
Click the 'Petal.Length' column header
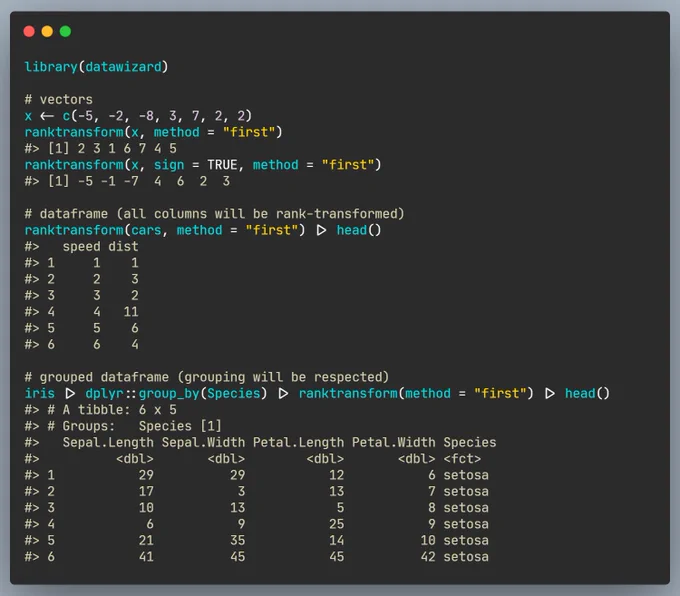298,442
